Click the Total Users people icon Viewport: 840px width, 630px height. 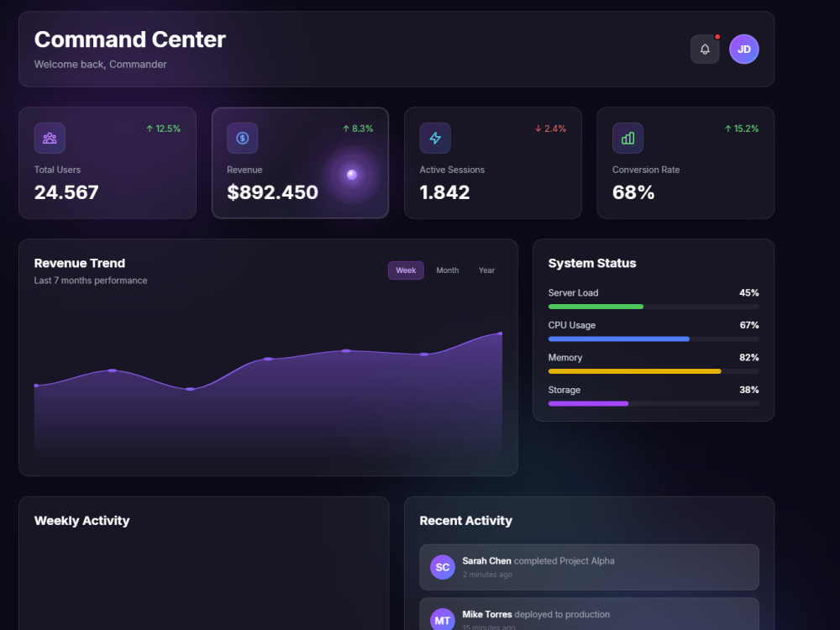(x=50, y=139)
